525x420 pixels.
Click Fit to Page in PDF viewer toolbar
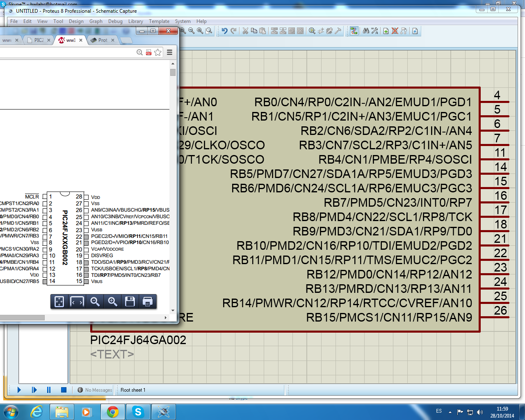[x=59, y=302]
